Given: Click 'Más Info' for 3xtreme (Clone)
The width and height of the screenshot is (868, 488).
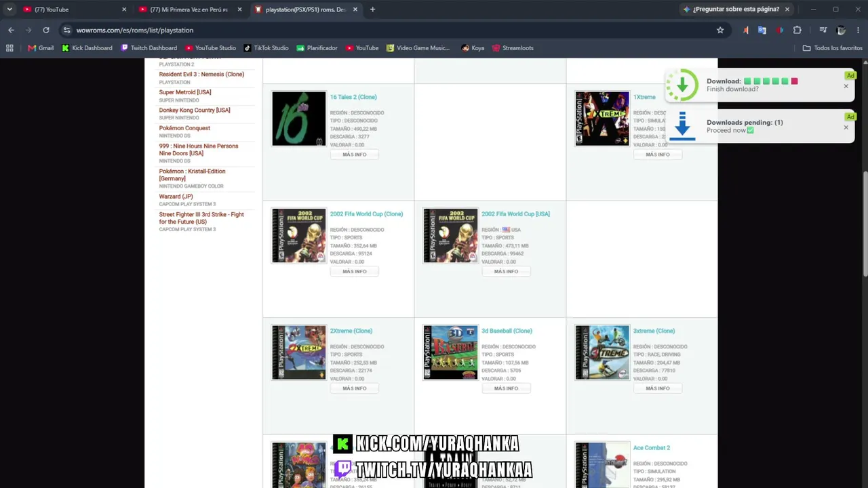Looking at the screenshot, I should tap(658, 388).
